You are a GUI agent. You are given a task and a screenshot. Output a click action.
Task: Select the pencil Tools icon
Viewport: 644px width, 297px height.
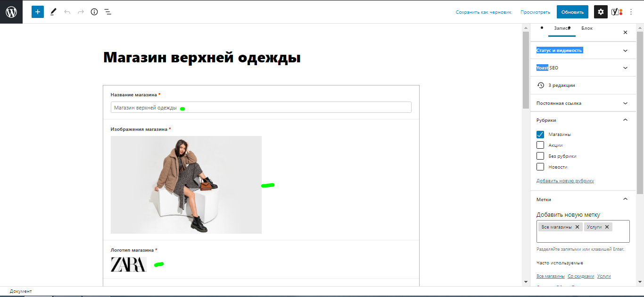53,12
